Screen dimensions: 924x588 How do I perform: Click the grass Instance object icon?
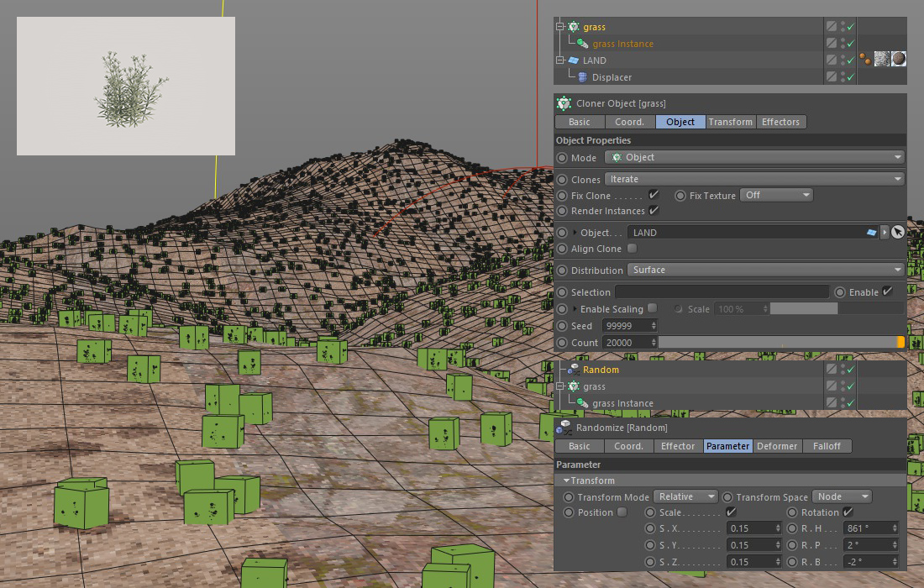tap(583, 44)
